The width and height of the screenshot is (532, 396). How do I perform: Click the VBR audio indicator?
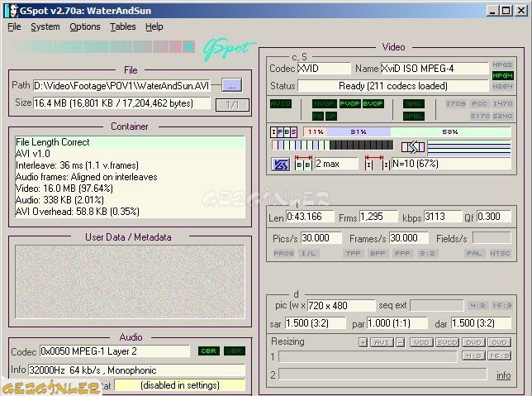(x=235, y=351)
